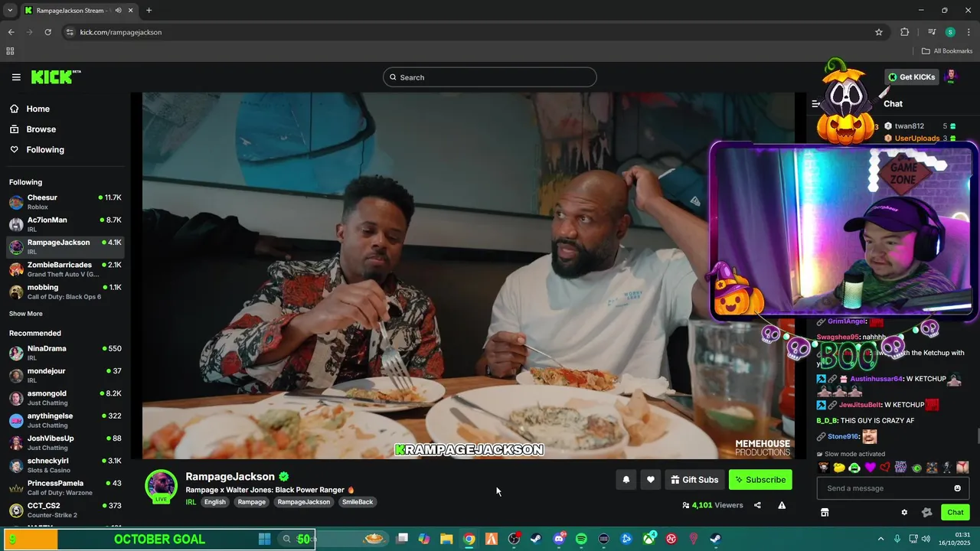
Task: Open File Explorer from the taskbar
Action: pyautogui.click(x=446, y=539)
